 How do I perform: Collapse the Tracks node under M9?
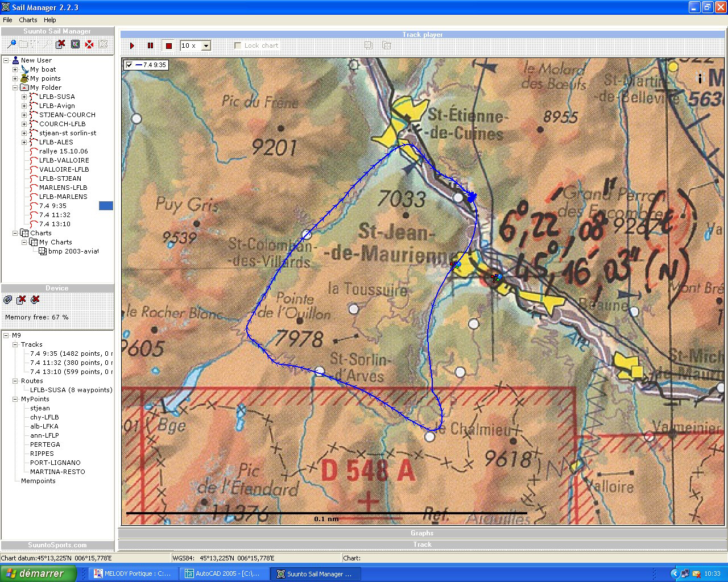coord(15,344)
